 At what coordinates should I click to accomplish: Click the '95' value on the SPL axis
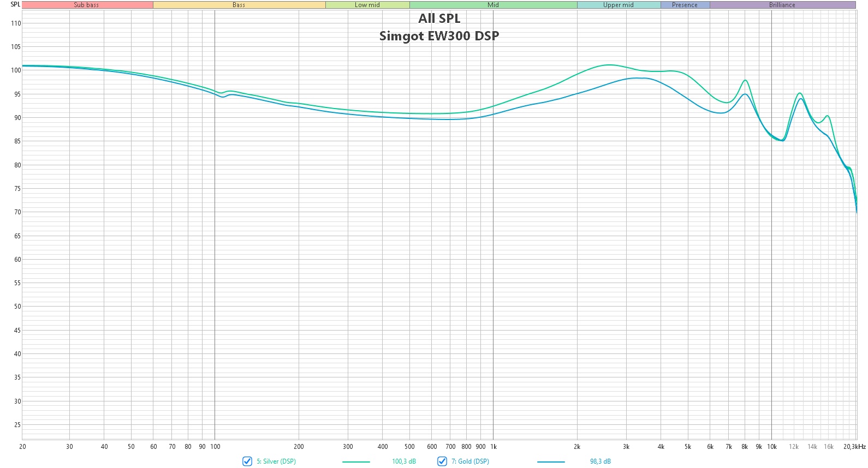pos(17,94)
